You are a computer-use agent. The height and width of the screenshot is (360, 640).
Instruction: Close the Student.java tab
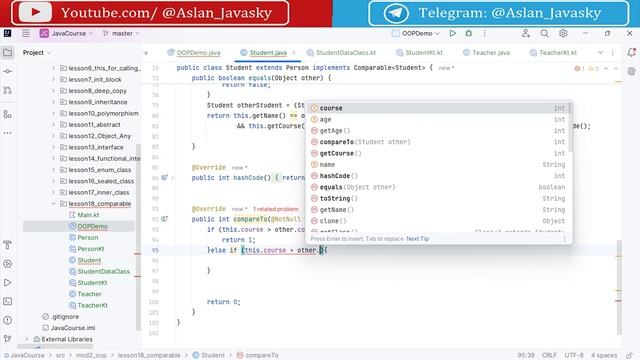[293, 53]
